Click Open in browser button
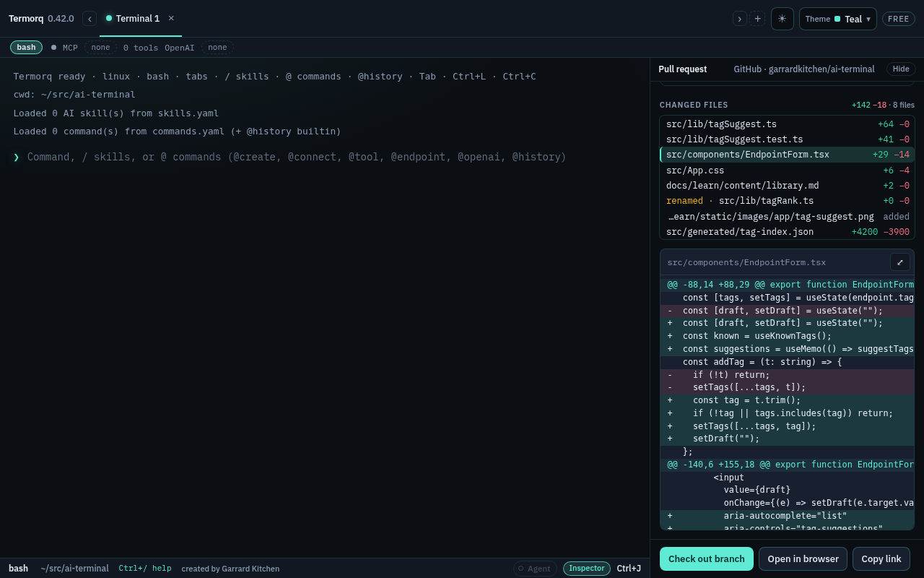Screen dimensions: 924x578 (x=803, y=559)
